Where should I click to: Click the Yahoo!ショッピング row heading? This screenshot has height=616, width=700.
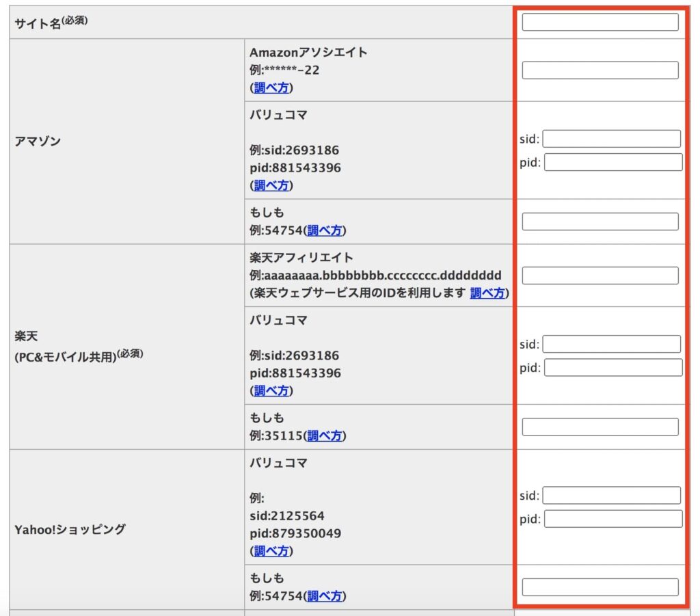[x=70, y=529]
